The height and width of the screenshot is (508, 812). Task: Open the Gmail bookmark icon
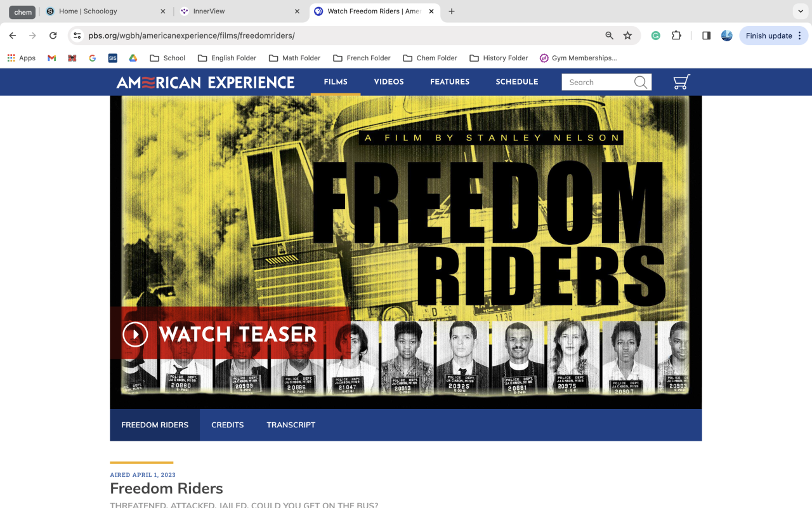coord(52,58)
